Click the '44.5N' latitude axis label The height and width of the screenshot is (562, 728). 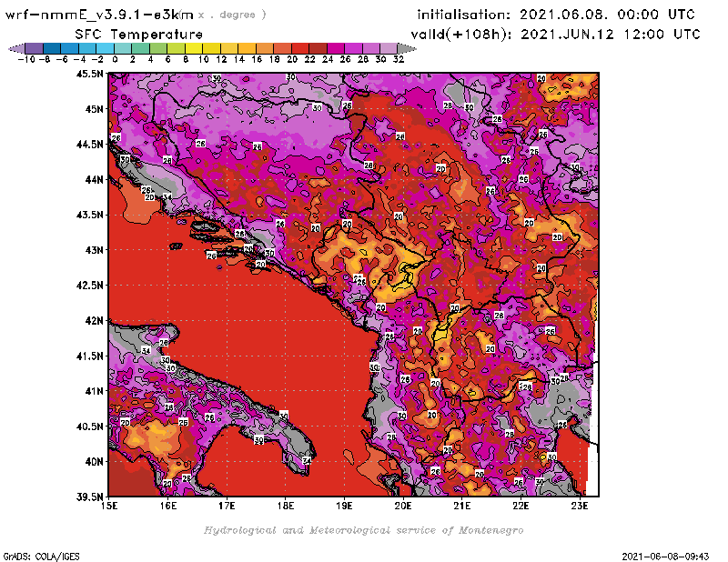90,145
